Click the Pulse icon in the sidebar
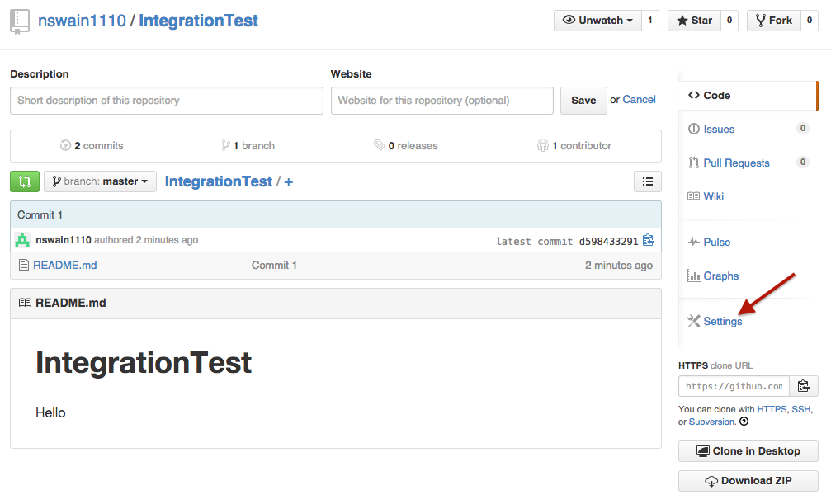The height and width of the screenshot is (504, 831). tap(694, 243)
